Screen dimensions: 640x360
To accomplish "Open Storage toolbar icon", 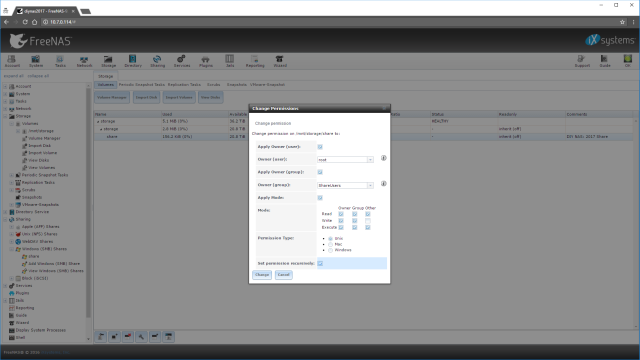I will coord(109,61).
